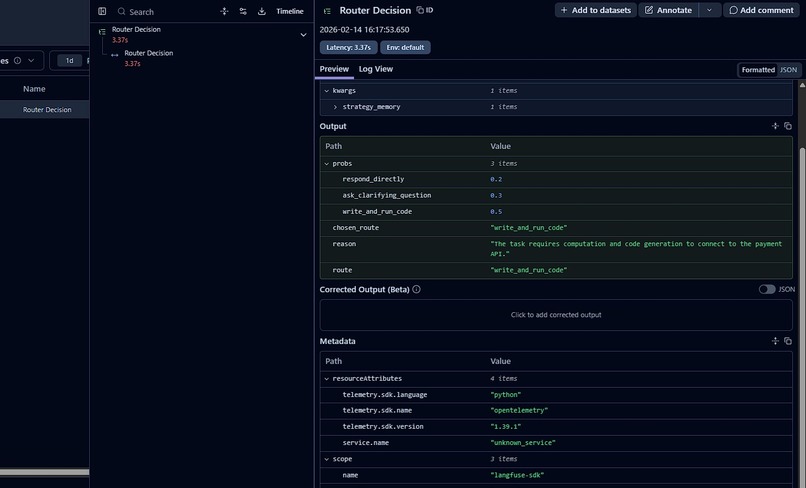Switch output view to Formatted
Image resolution: width=806 pixels, height=488 pixels.
758,70
